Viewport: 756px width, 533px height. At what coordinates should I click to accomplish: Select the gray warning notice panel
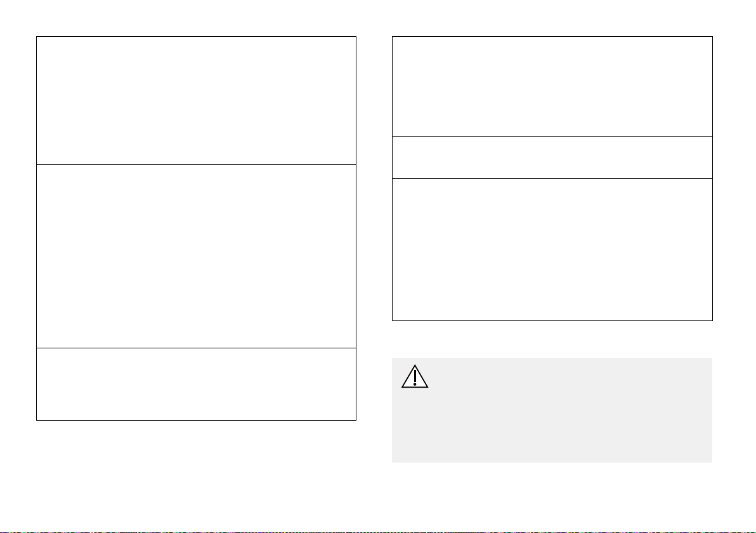coord(552,410)
